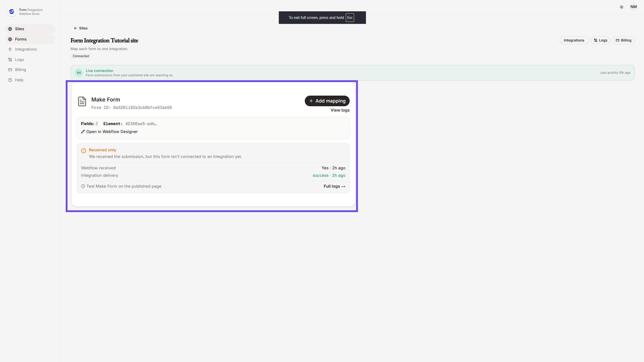
Task: Click the 'Received only' heading
Action: point(103,150)
